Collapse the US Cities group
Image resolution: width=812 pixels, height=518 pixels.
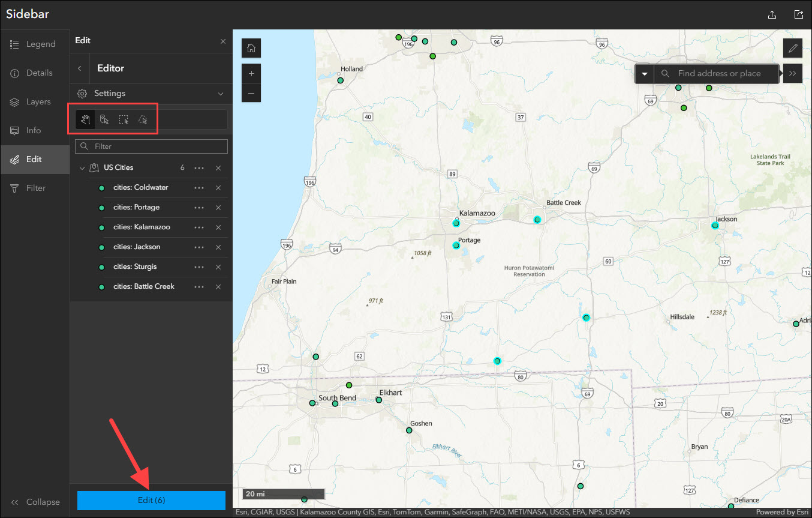(x=82, y=168)
